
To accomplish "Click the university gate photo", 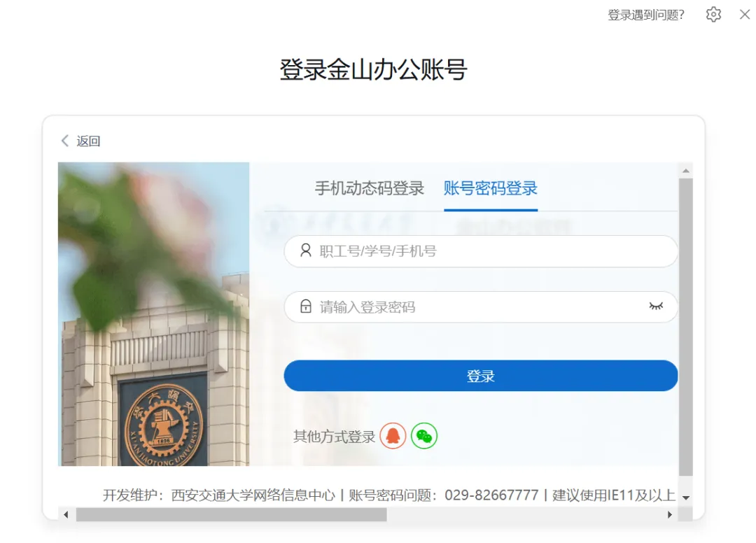I will pyautogui.click(x=154, y=314).
